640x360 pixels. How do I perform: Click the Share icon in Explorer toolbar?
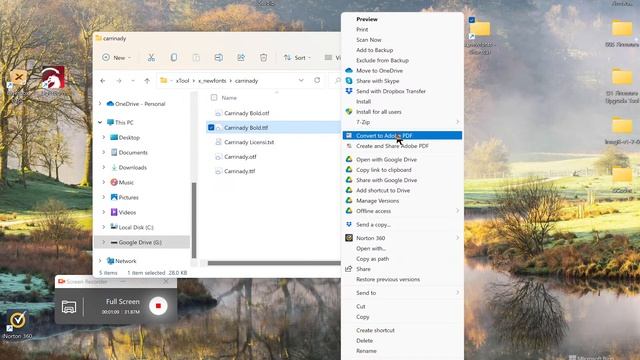241,58
